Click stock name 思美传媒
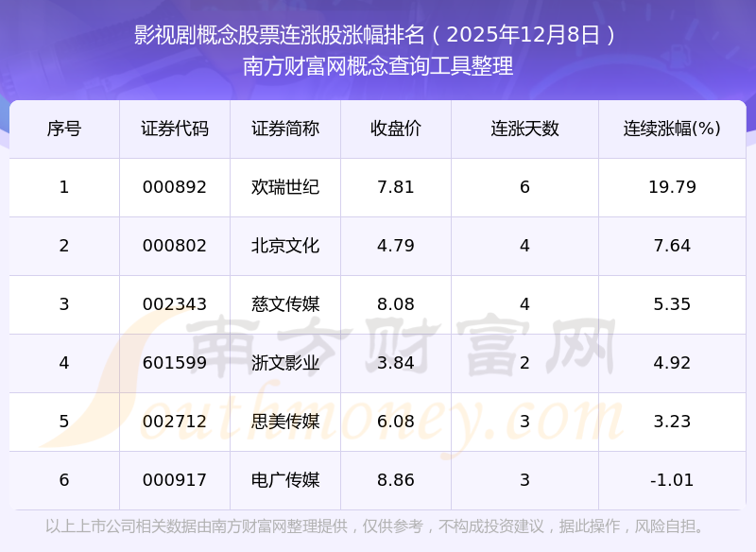The height and width of the screenshot is (552, 756). point(285,422)
